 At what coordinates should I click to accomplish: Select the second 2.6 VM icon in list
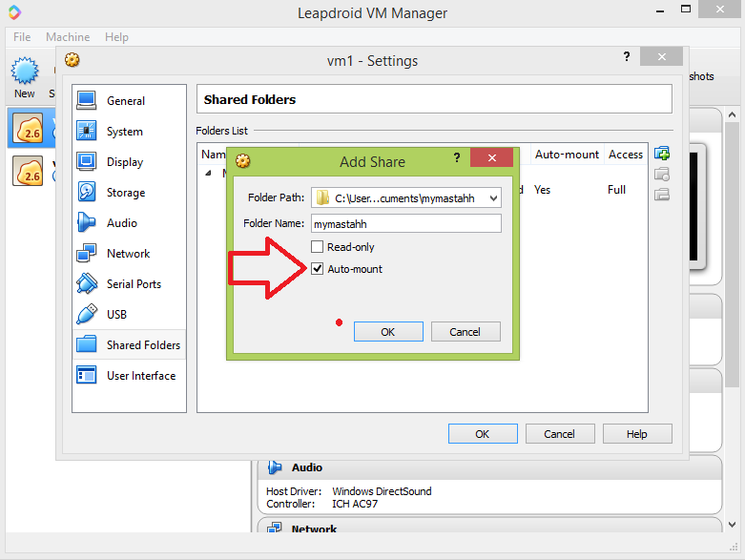coord(28,171)
